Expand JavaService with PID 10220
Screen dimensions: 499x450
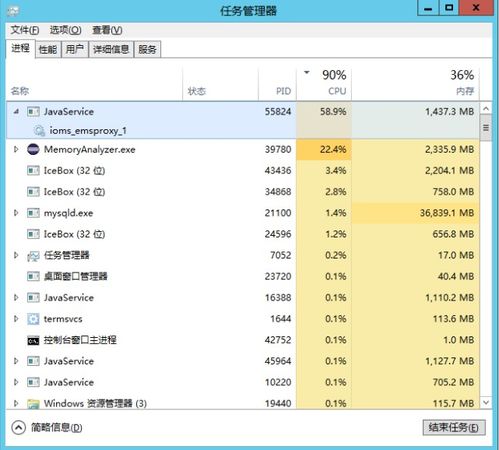pos(16,382)
